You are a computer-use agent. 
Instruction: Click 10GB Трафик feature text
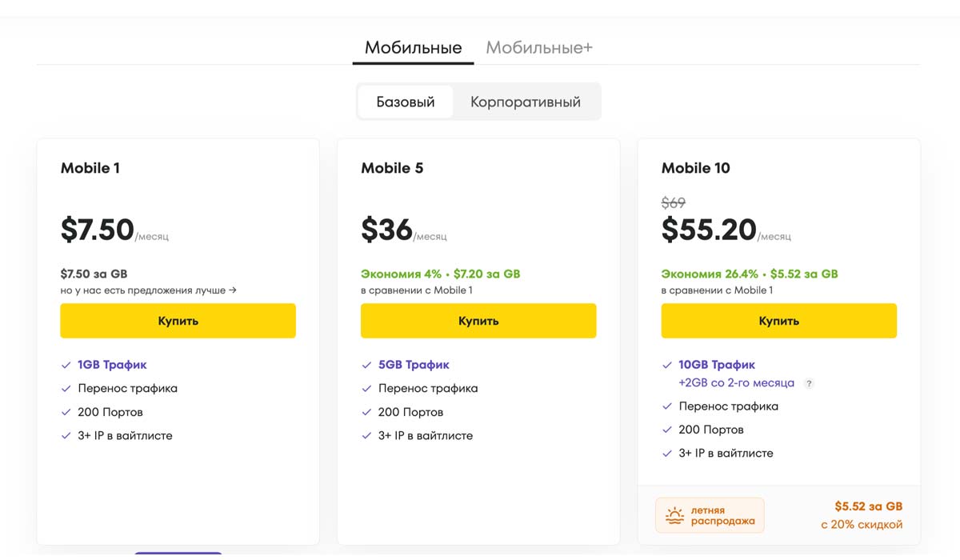[x=717, y=365]
